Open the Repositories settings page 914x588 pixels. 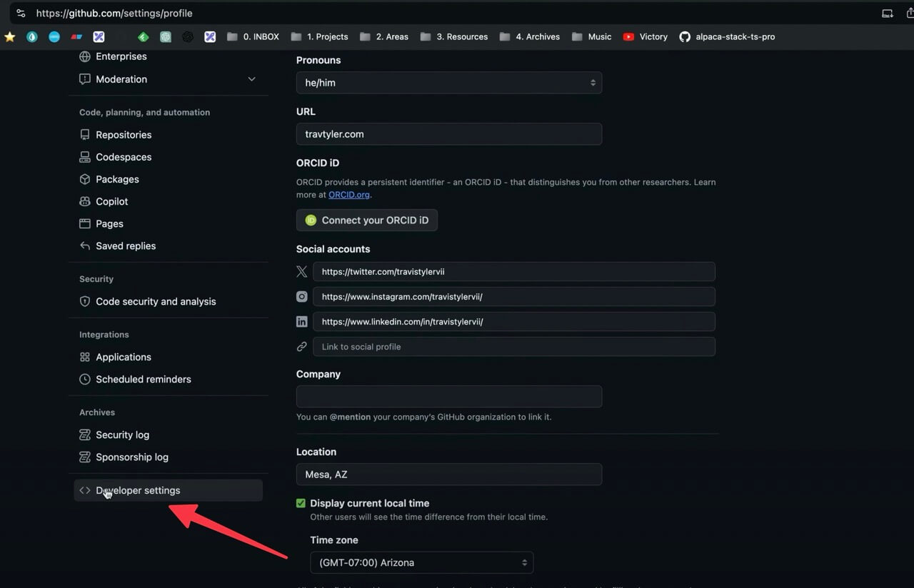coord(124,134)
